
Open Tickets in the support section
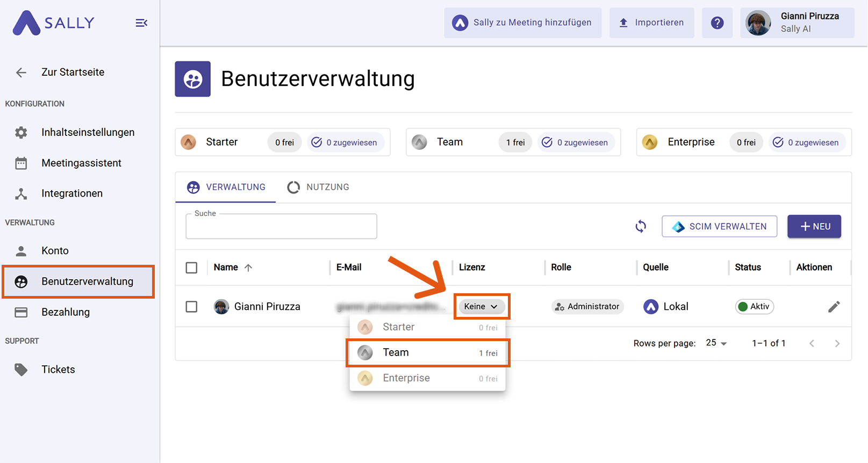(80, 370)
